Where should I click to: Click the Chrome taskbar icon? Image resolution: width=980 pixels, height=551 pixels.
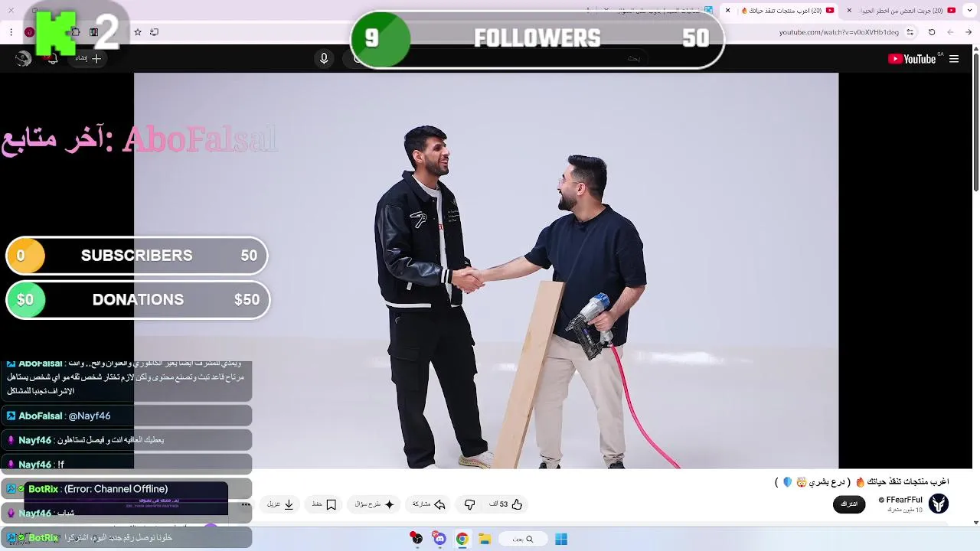(462, 539)
